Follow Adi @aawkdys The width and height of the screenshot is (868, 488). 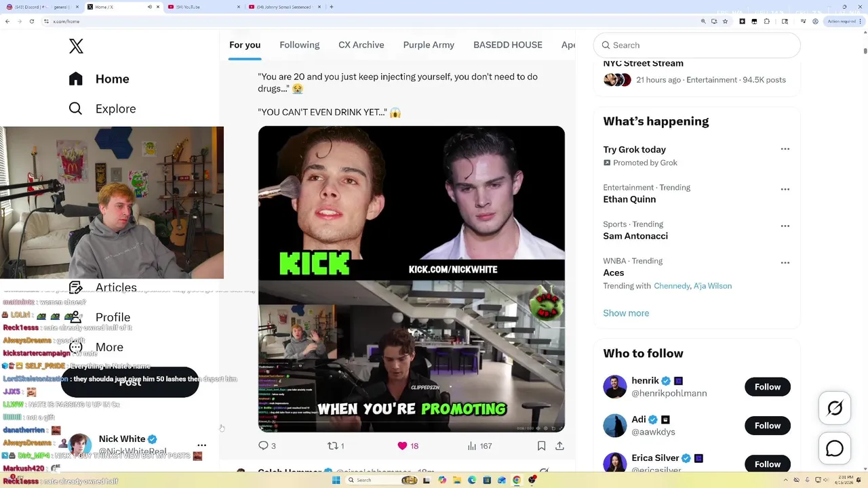(x=768, y=426)
